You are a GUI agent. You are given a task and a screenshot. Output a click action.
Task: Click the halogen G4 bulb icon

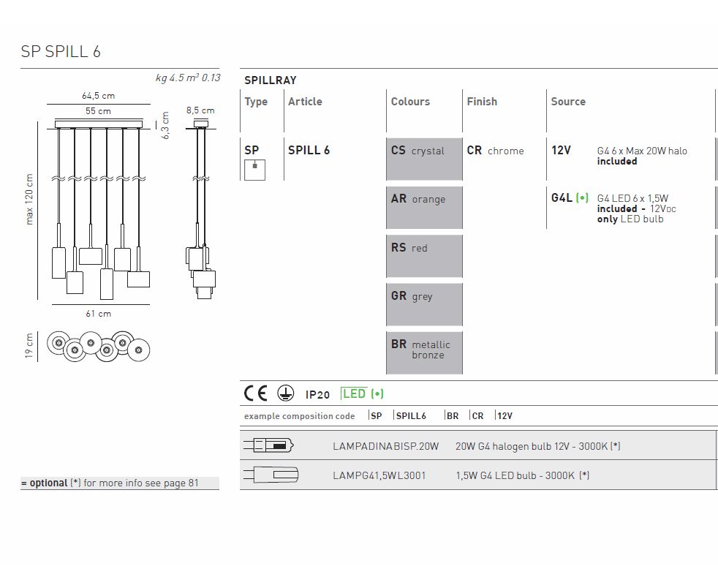coord(271,445)
